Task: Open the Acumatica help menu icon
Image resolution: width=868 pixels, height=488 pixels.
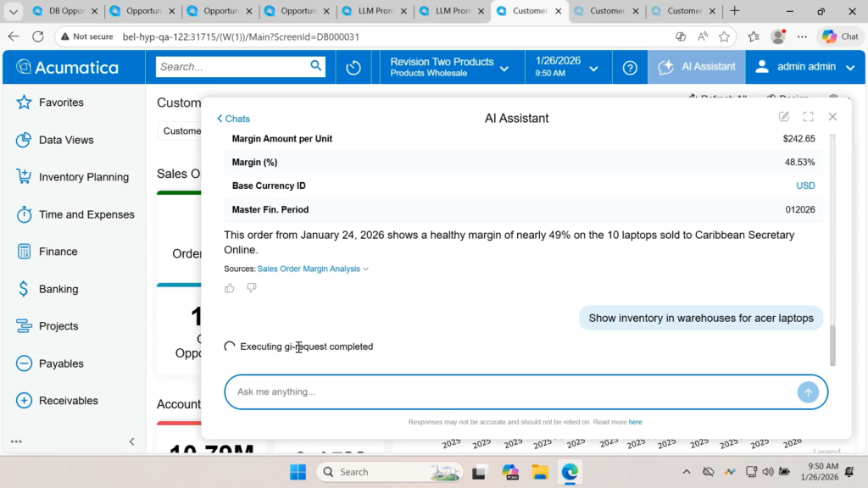Action: tap(630, 68)
